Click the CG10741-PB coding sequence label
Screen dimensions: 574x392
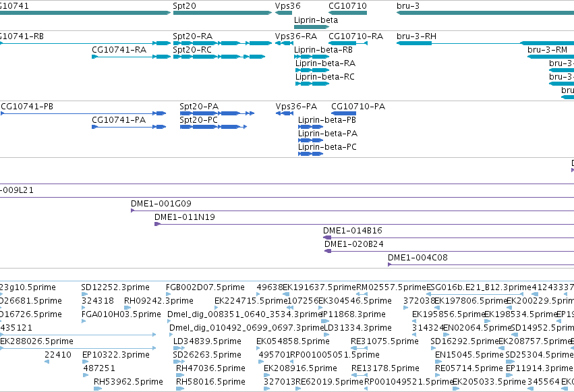27,107
